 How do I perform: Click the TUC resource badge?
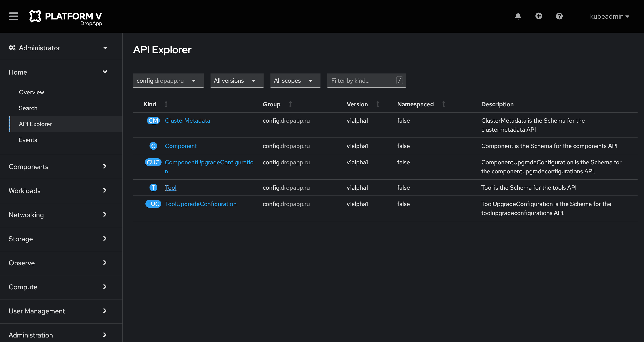[153, 204]
